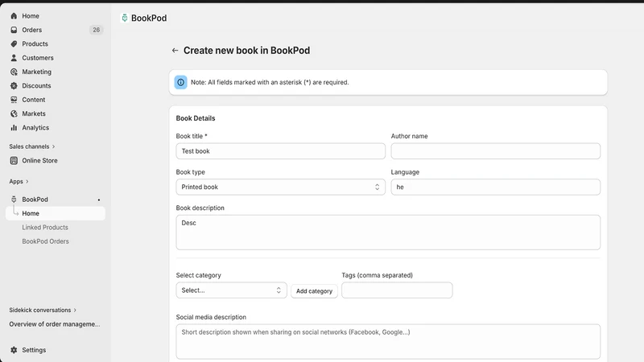This screenshot has height=362, width=644.
Task: Click the Add category button
Action: coord(314,291)
